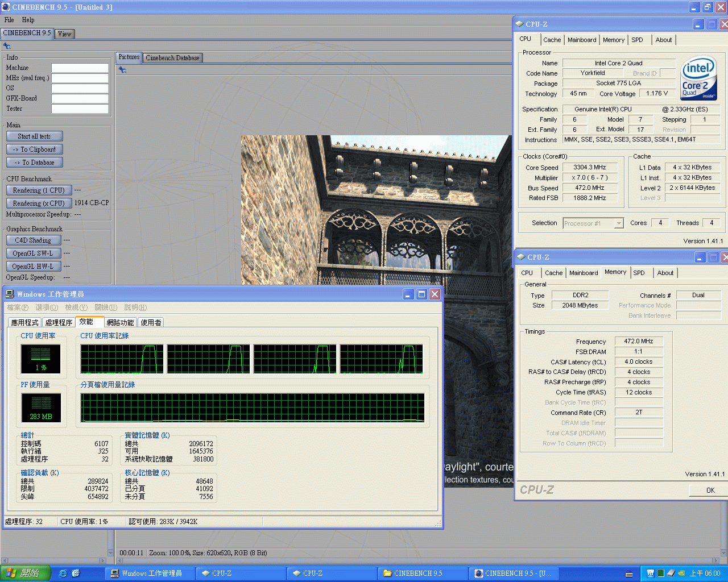Click the rendered castle picture
This screenshot has height=582, width=728.
click(x=377, y=210)
